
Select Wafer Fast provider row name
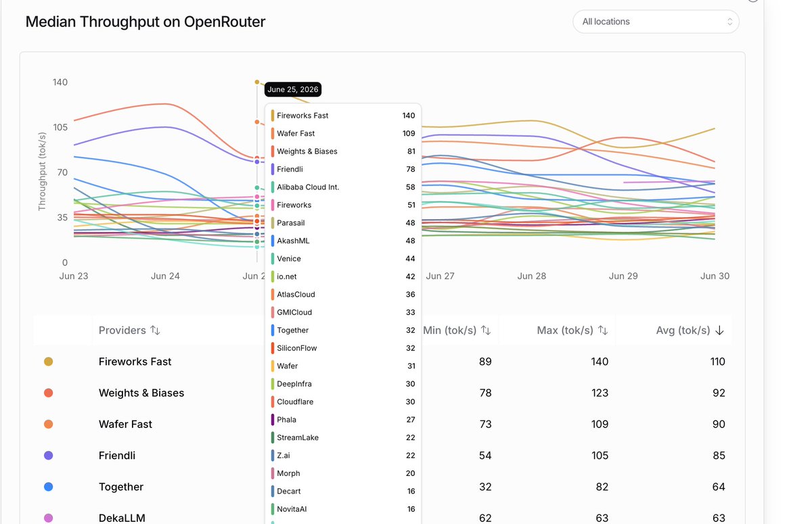(126, 424)
